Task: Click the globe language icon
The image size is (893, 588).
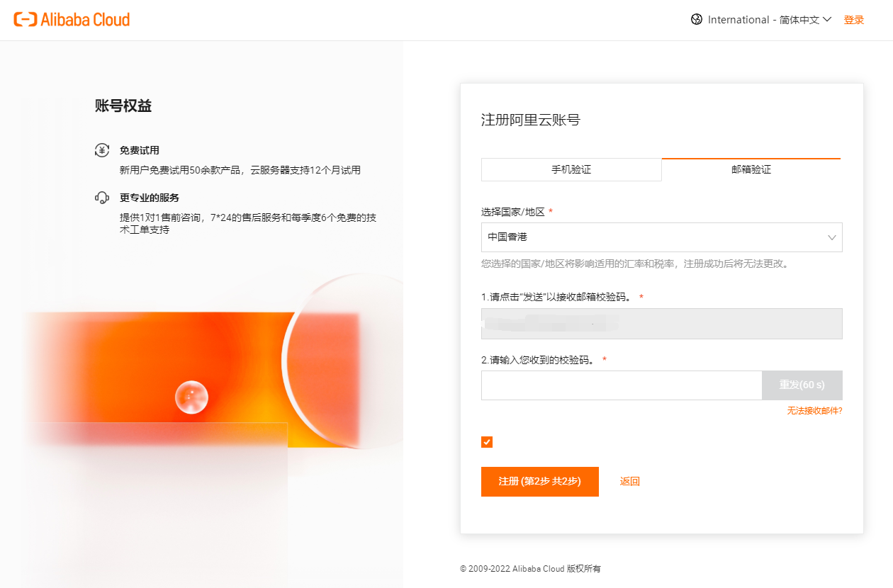Action: pyautogui.click(x=697, y=20)
